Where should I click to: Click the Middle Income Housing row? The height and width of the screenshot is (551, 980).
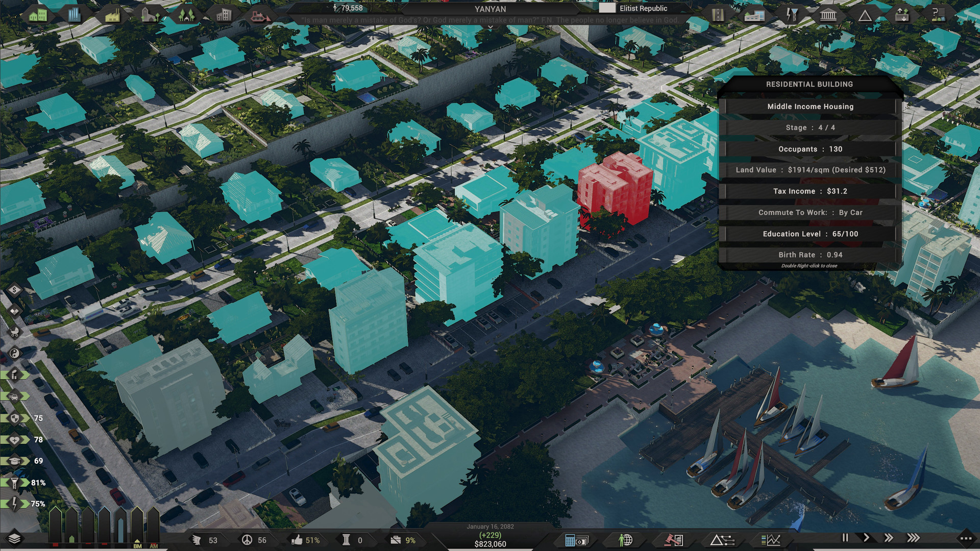click(810, 107)
